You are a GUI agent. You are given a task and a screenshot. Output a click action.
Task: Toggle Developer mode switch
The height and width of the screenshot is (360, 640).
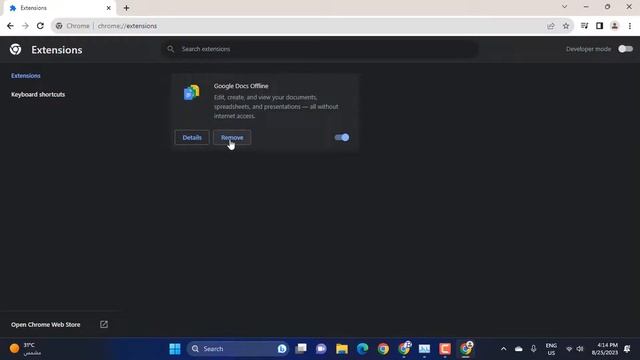click(x=625, y=49)
